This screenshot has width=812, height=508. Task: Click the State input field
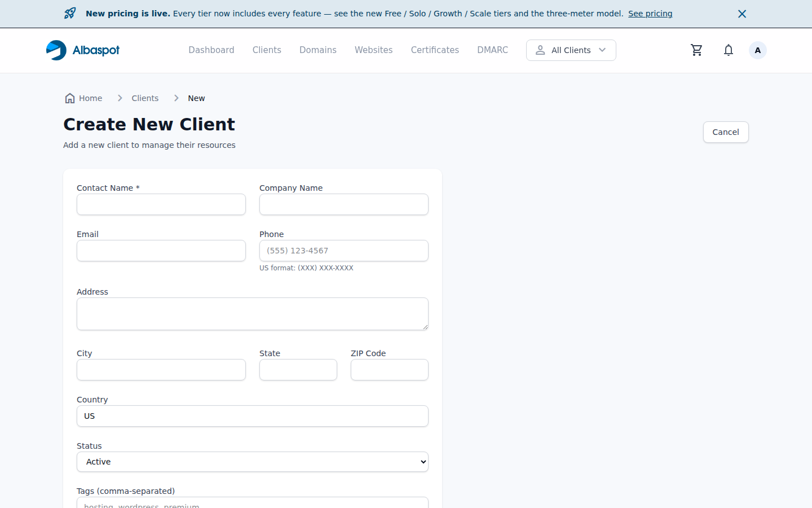(x=298, y=370)
